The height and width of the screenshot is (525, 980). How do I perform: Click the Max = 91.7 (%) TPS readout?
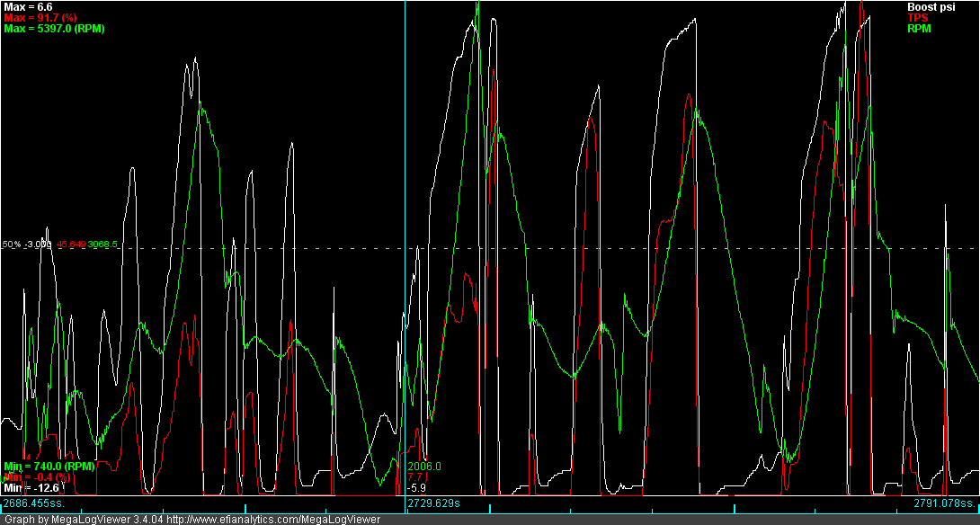40,18
